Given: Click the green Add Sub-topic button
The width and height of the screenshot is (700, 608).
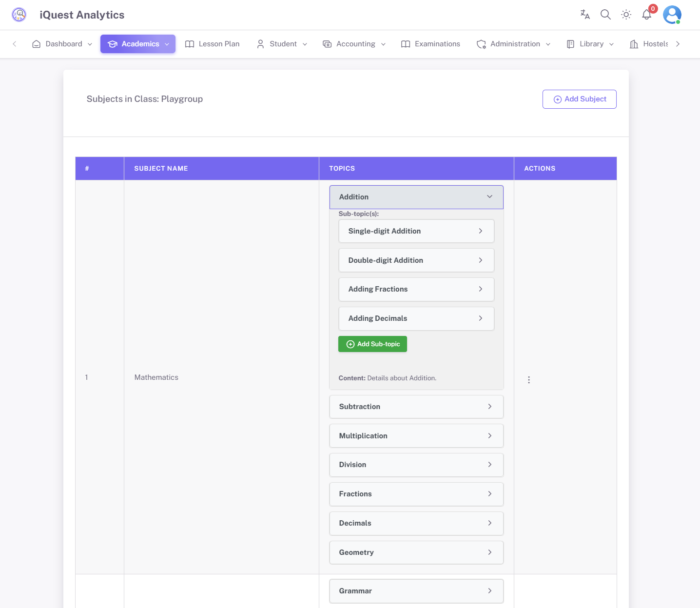Looking at the screenshot, I should 372,344.
